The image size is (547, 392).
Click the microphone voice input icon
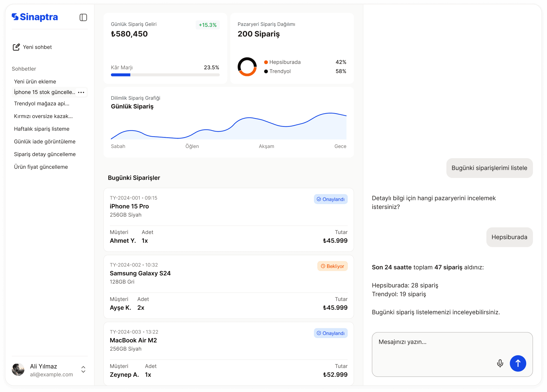tap(500, 363)
